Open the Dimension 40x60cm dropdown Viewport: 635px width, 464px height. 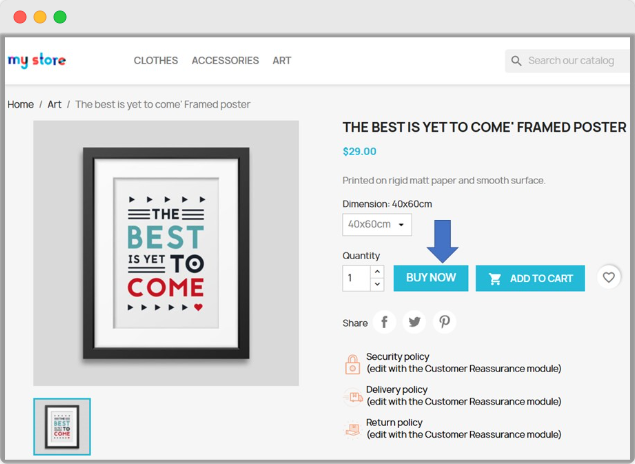point(376,225)
